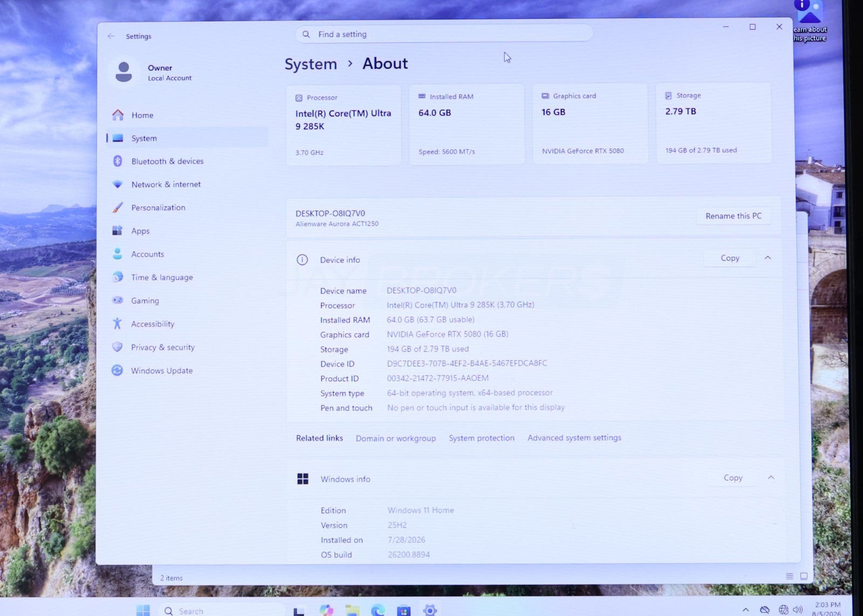The width and height of the screenshot is (863, 616).
Task: Click the Personalization paintbrush icon
Action: click(x=117, y=208)
